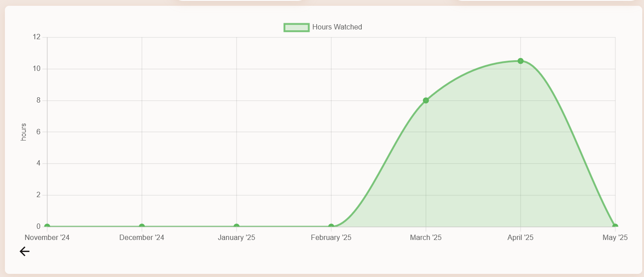Select the January '25 axis label
The image size is (644, 277).
[237, 238]
